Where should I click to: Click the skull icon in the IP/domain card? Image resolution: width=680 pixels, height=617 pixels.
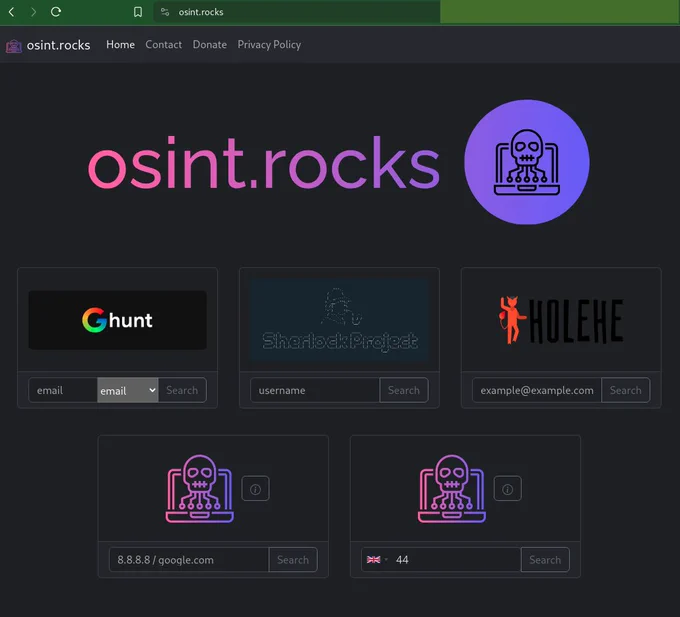pos(199,489)
